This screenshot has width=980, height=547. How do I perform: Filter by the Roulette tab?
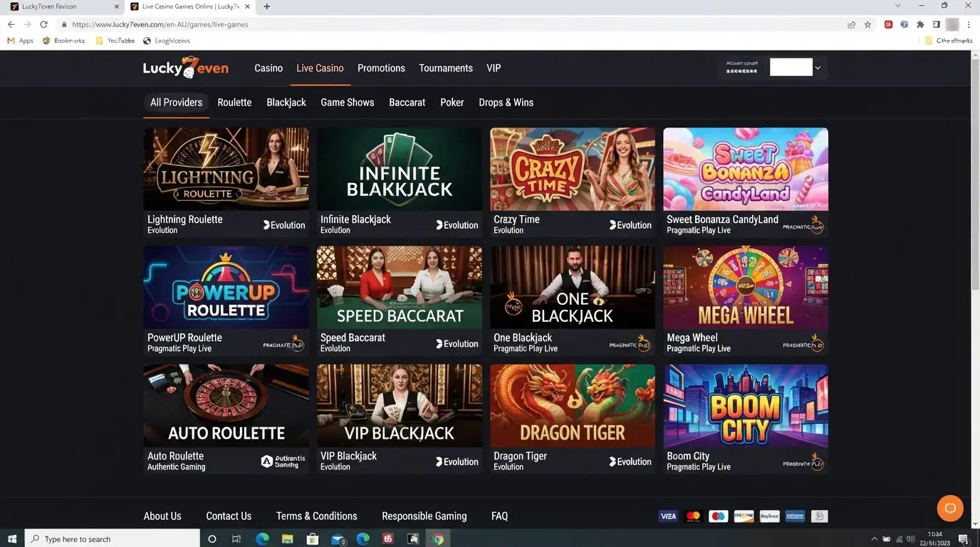[x=234, y=103]
